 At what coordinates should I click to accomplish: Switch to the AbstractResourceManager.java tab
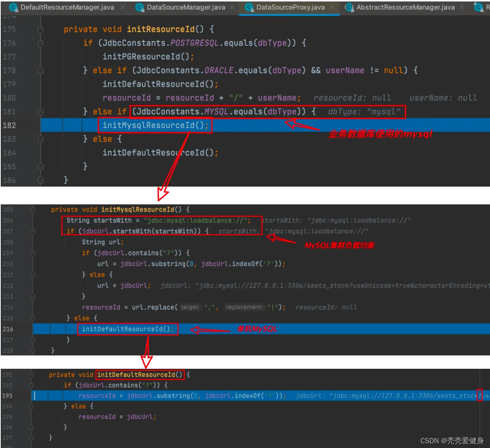(x=405, y=7)
